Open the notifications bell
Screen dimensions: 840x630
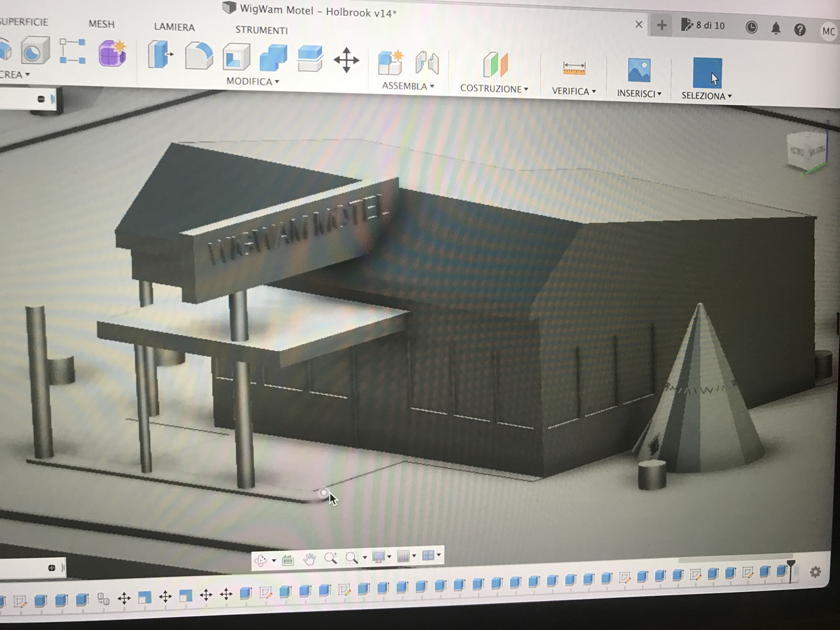point(776,28)
